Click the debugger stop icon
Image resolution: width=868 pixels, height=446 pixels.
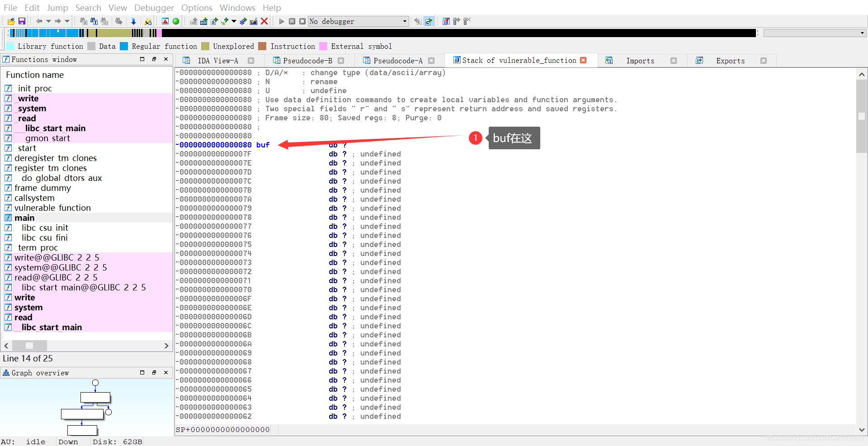click(x=302, y=21)
